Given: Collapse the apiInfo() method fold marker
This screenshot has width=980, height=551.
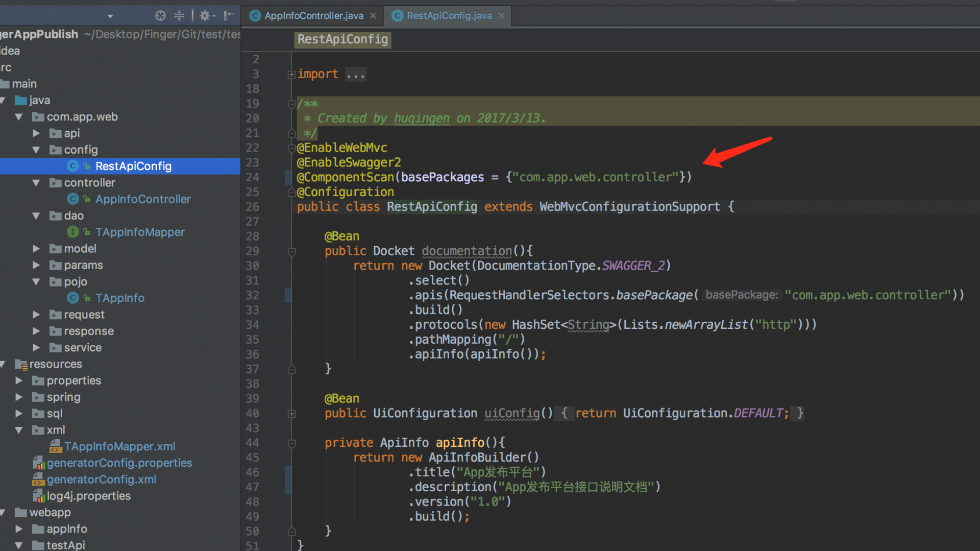Looking at the screenshot, I should (291, 443).
